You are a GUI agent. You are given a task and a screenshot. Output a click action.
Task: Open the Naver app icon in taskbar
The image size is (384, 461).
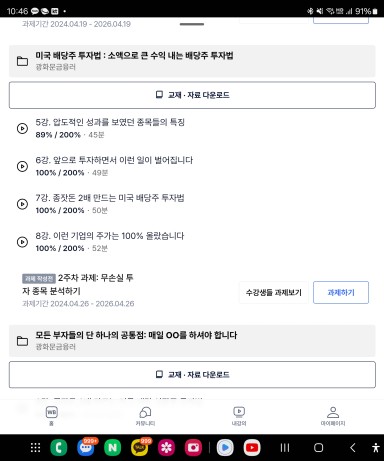[113, 447]
